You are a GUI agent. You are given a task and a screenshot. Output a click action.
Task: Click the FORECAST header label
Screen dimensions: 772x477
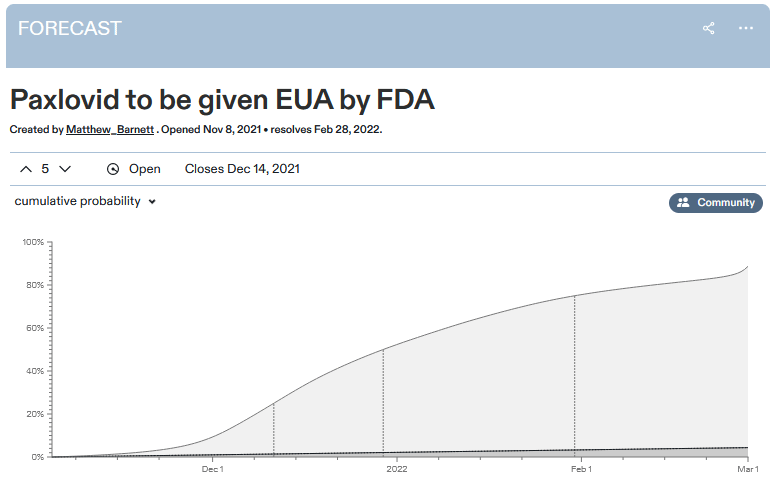pos(69,29)
